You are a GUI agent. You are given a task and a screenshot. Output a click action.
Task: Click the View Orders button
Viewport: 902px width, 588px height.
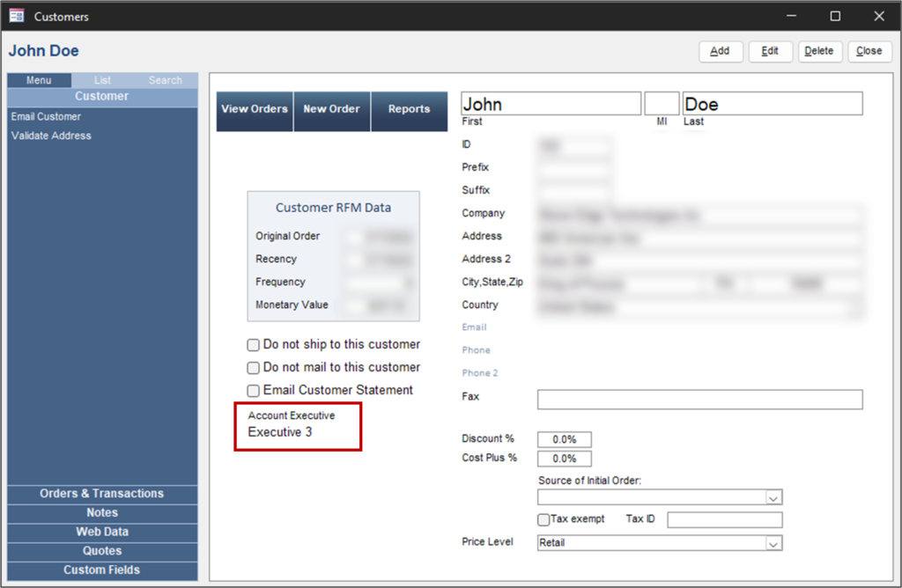pos(255,110)
